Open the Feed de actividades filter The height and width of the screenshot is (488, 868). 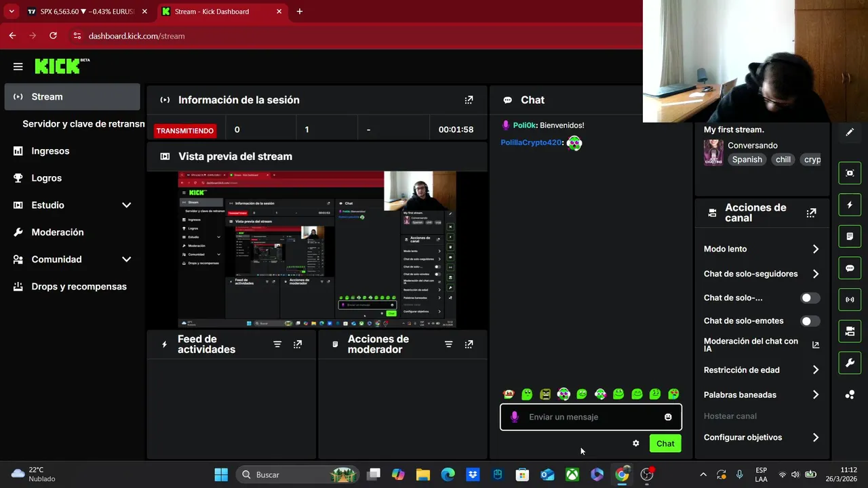[277, 344]
